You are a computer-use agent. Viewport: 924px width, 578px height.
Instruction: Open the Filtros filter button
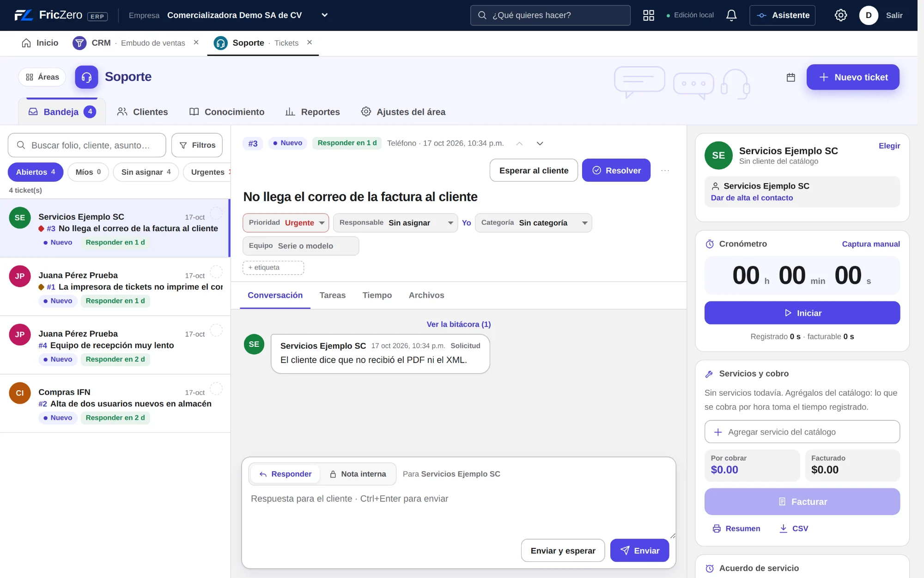[x=197, y=145]
